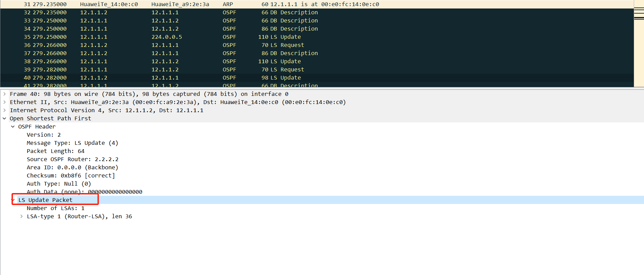Click 'Message Type: LS Update (4)' field
644x275 pixels.
pos(73,143)
